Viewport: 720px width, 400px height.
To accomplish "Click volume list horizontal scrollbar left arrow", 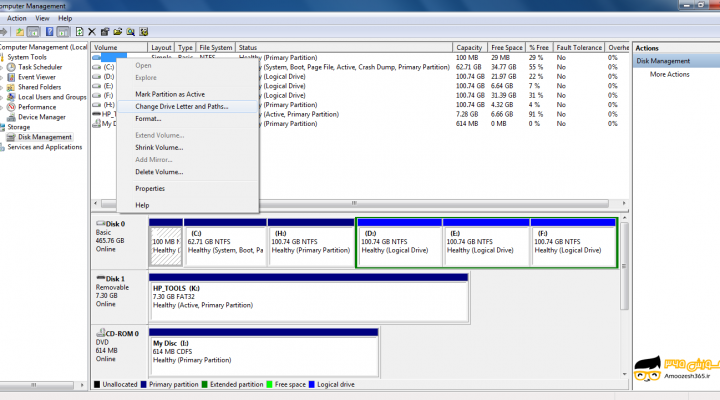I will 96,203.
